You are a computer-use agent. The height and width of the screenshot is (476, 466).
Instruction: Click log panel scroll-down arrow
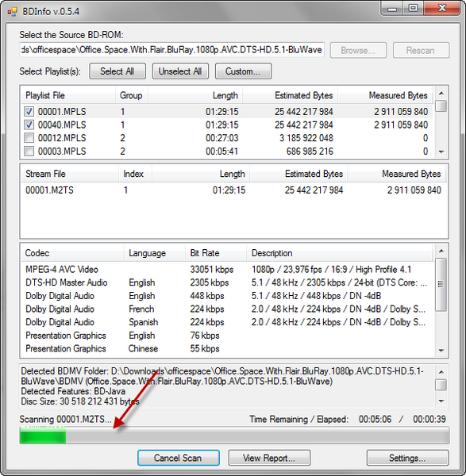(441, 401)
